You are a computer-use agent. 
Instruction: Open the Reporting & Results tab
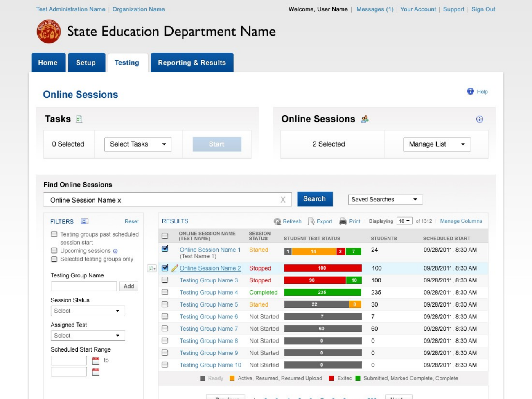pos(192,63)
